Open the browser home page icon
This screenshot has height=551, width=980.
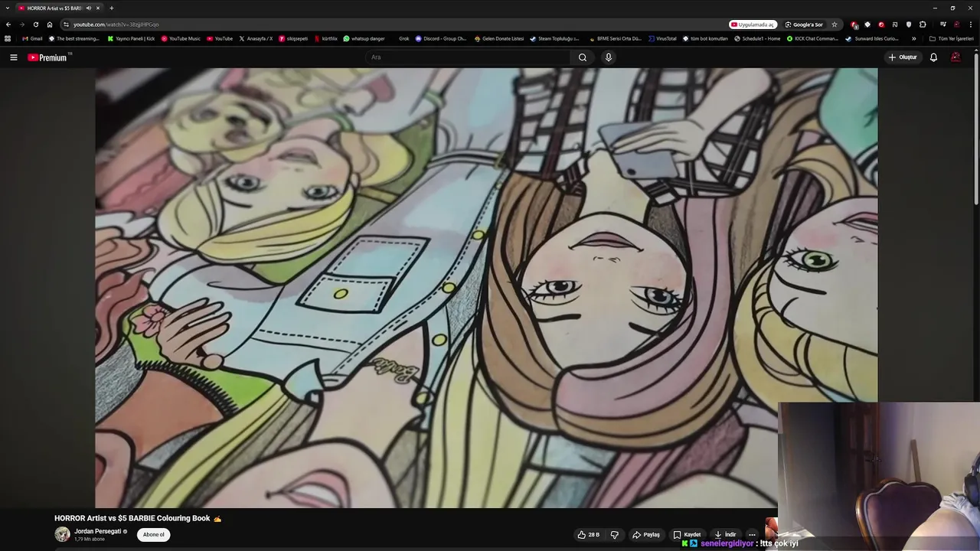tap(50, 24)
